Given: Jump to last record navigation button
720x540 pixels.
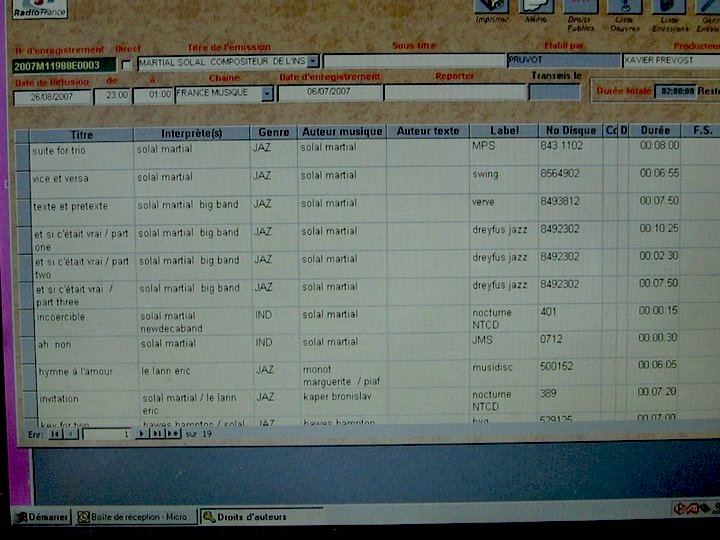Looking at the screenshot, I should click(157, 433).
